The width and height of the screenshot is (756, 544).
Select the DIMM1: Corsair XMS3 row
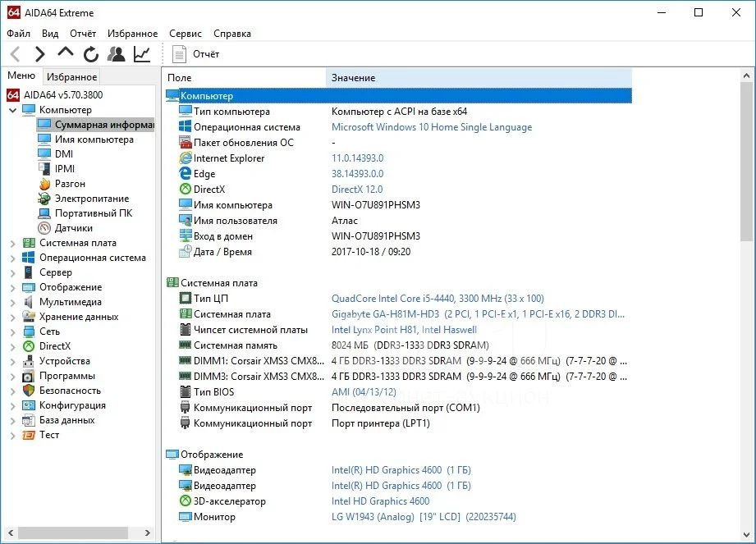click(x=398, y=361)
